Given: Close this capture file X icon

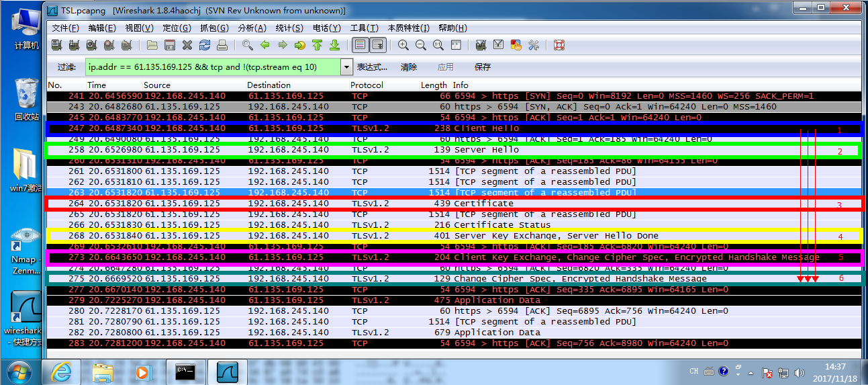Looking at the screenshot, I should click(187, 45).
